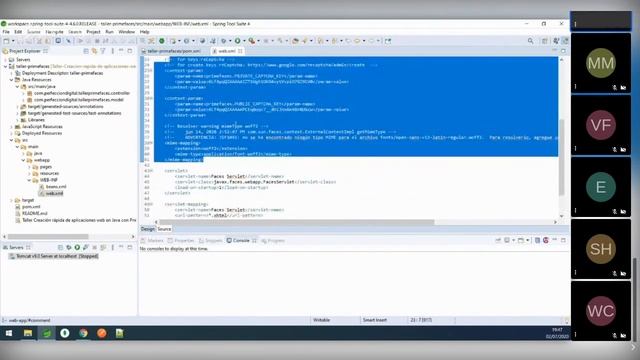
Task: Open the File menu
Action: [6, 32]
